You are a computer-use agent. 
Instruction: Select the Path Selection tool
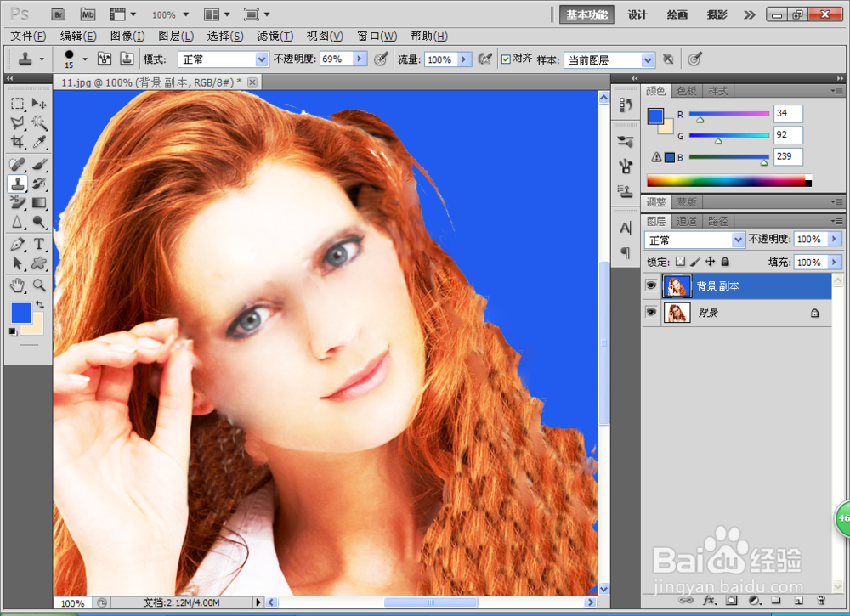point(17,264)
